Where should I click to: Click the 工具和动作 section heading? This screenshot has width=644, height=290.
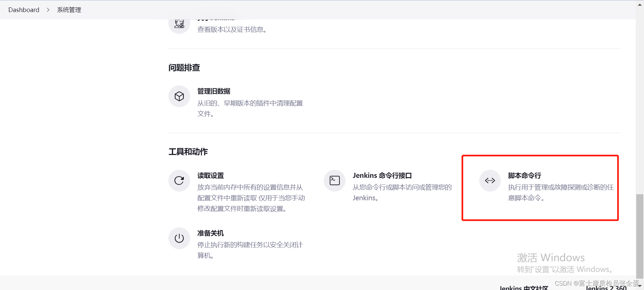pos(188,152)
